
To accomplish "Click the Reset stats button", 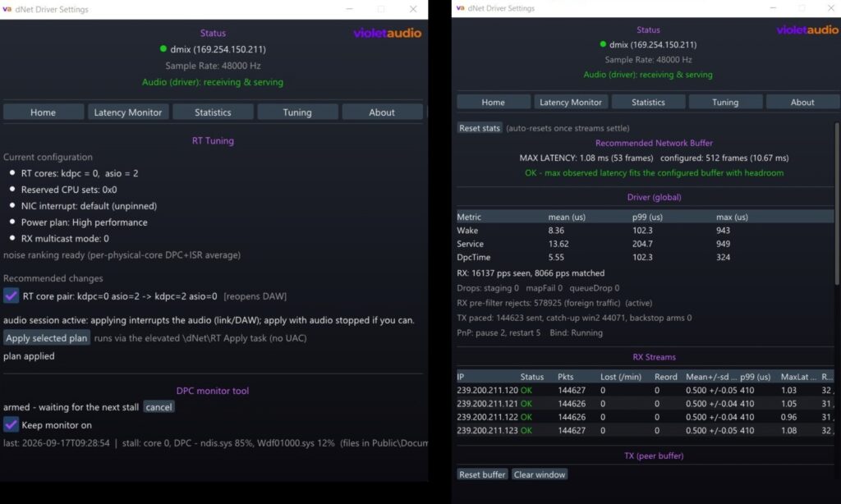I will pyautogui.click(x=480, y=128).
